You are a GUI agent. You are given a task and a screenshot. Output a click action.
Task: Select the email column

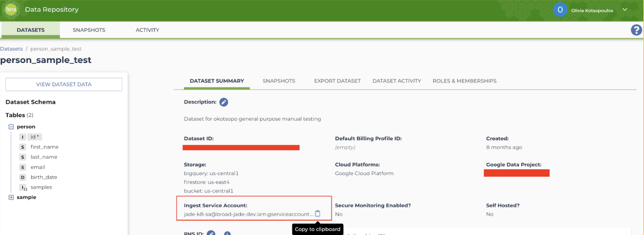tap(38, 167)
